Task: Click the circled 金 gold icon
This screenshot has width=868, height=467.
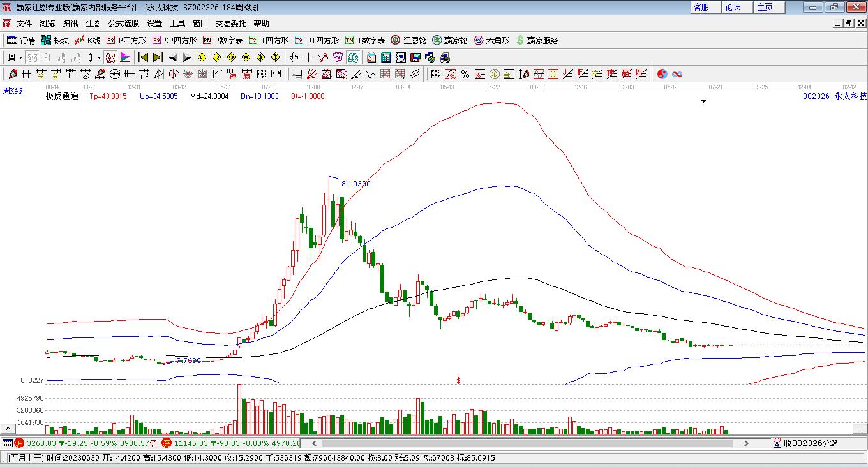Action: coord(495,74)
